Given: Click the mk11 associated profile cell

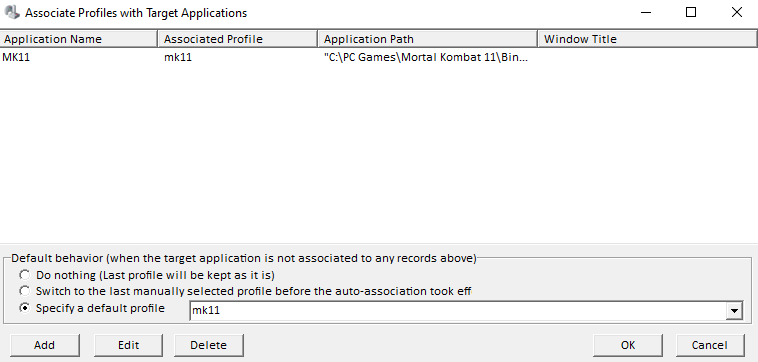Looking at the screenshot, I should [x=178, y=58].
